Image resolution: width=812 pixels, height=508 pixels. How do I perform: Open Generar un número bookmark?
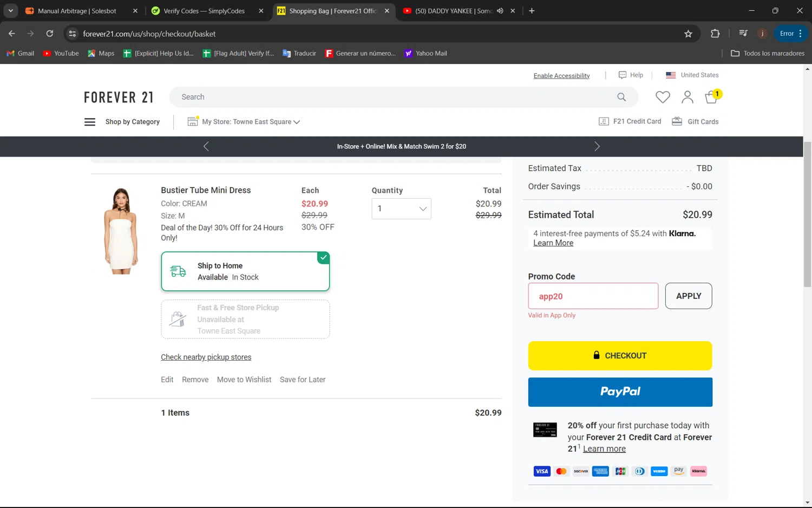pyautogui.click(x=360, y=53)
